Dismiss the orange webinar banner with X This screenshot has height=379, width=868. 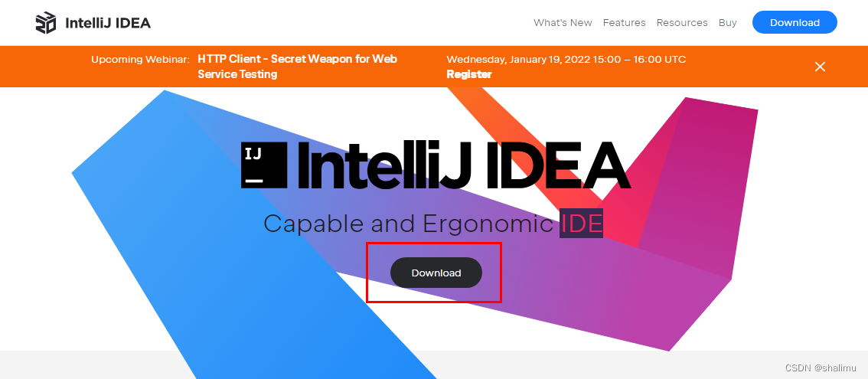820,67
